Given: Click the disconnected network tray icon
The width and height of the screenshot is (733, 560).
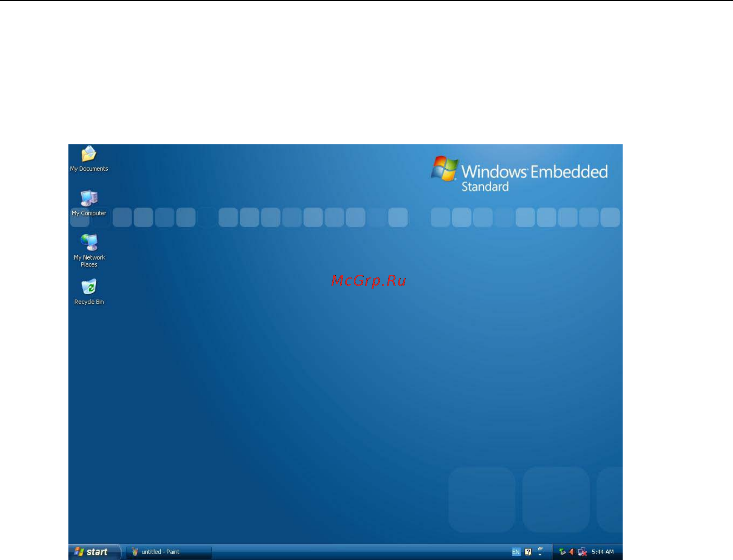Looking at the screenshot, I should (x=582, y=552).
